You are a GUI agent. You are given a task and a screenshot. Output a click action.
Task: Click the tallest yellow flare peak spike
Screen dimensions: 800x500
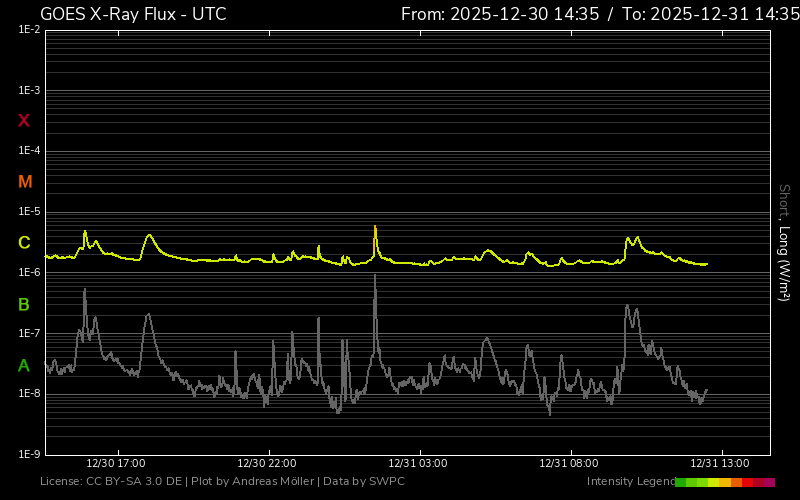click(375, 230)
